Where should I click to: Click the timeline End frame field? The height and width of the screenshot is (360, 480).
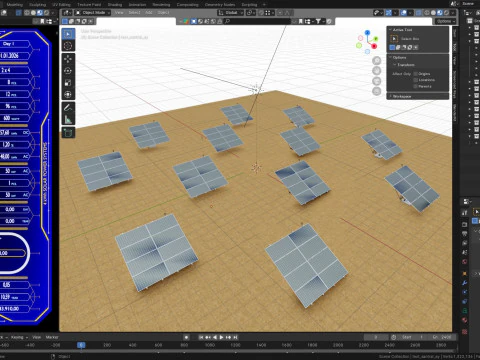[442, 337]
